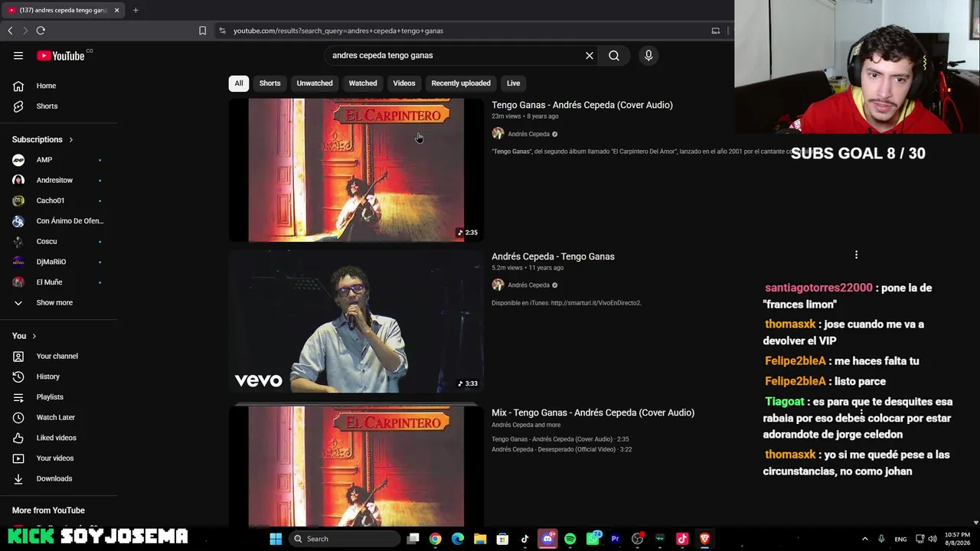Image resolution: width=980 pixels, height=551 pixels.
Task: Open Andrés Cepeda channel under the Cover Audio video
Action: point(528,134)
